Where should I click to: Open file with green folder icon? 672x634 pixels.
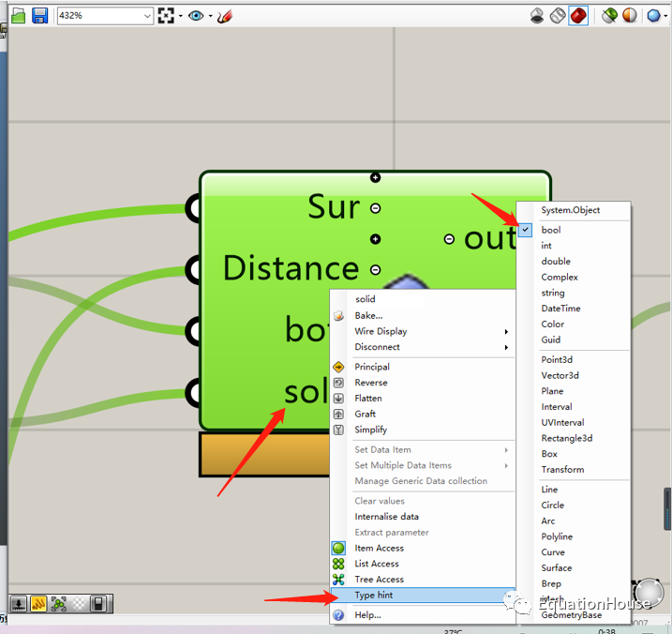pos(19,16)
